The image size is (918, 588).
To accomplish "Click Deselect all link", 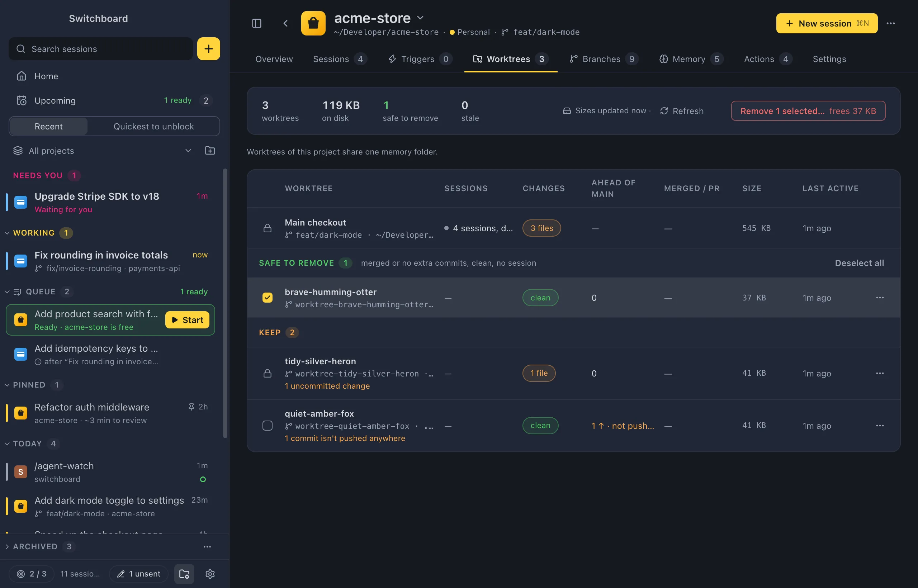I will coord(859,263).
